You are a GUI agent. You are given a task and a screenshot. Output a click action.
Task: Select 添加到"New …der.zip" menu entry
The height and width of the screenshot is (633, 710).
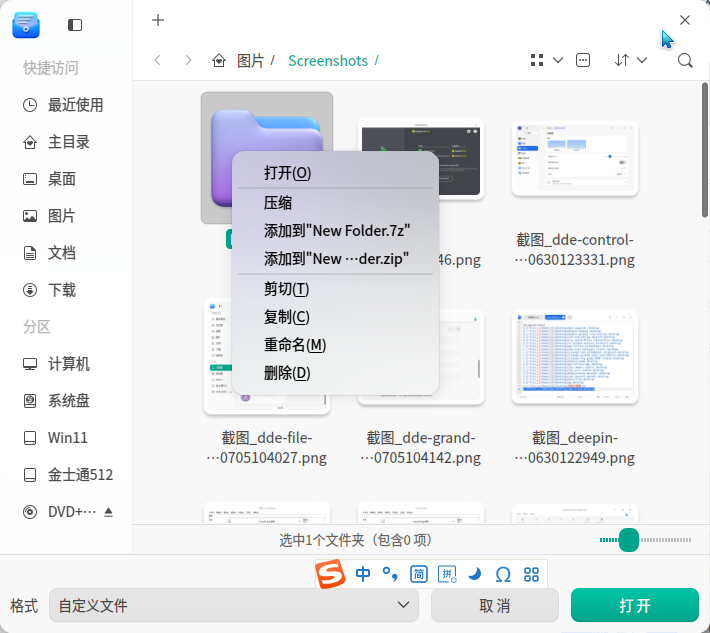tap(336, 259)
